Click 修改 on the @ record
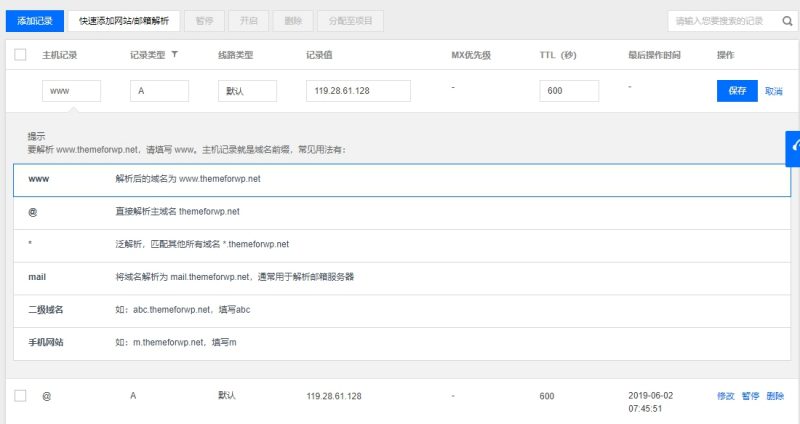Viewport: 800px width, 424px height. pyautogui.click(x=725, y=396)
